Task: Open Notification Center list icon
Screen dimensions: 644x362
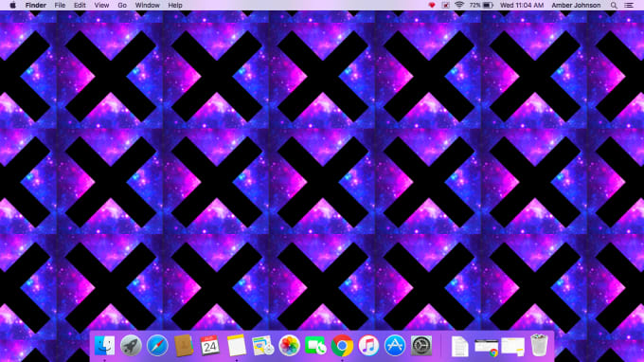Action: (x=629, y=6)
